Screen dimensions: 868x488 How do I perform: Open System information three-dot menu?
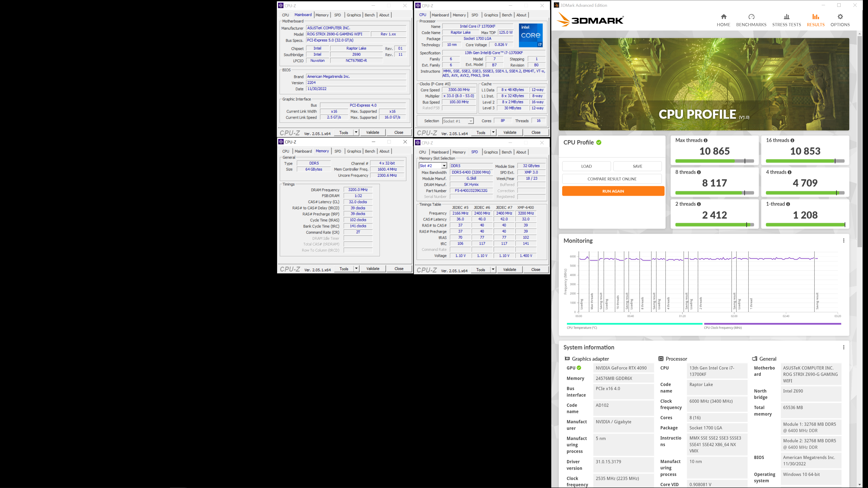pos(843,347)
